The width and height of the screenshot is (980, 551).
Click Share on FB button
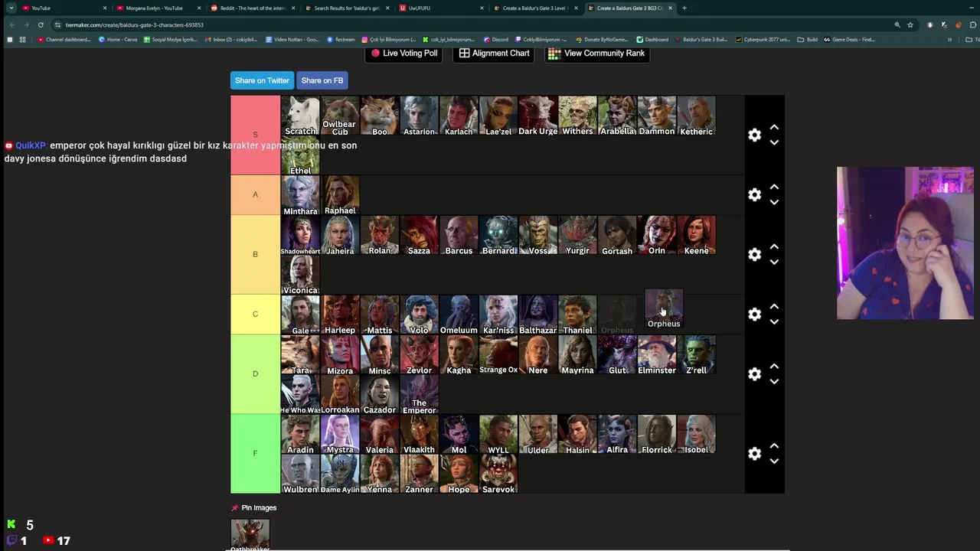click(322, 80)
